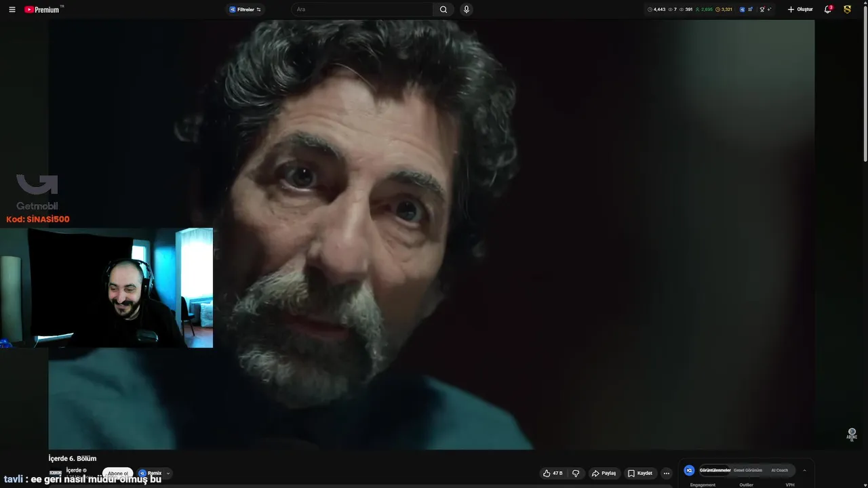The image size is (868, 488).
Task: Switch to the Genel Görünüm tab
Action: (x=748, y=470)
